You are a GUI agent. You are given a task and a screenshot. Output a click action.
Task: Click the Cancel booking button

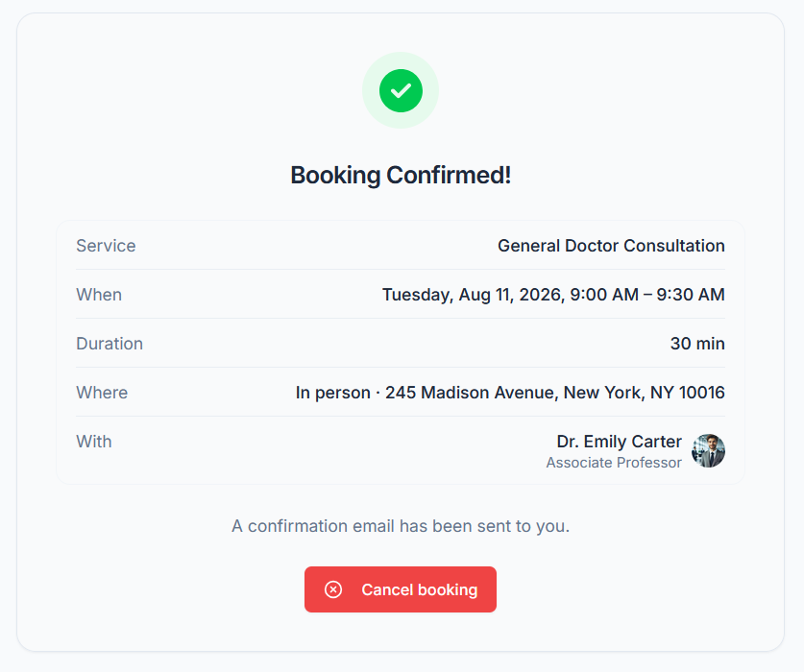[401, 589]
